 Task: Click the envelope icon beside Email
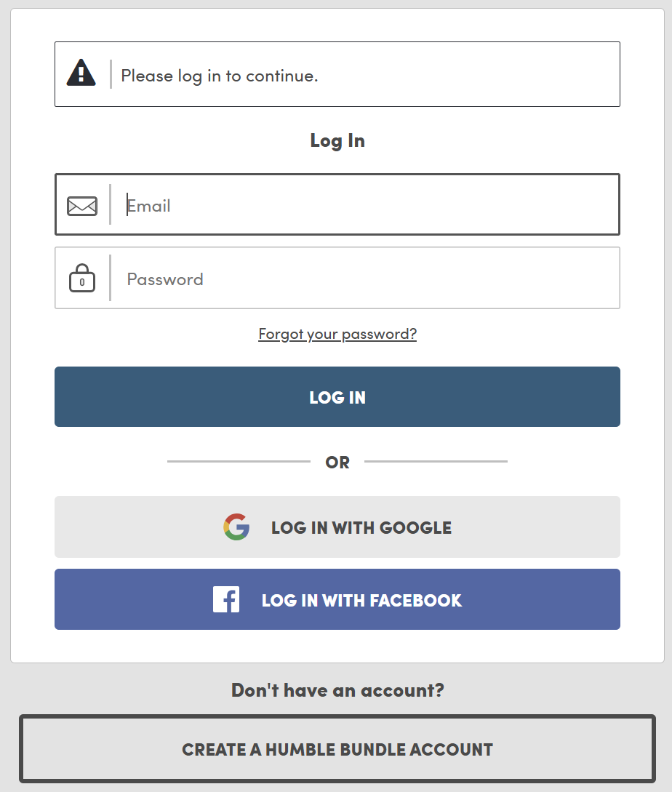pos(82,207)
